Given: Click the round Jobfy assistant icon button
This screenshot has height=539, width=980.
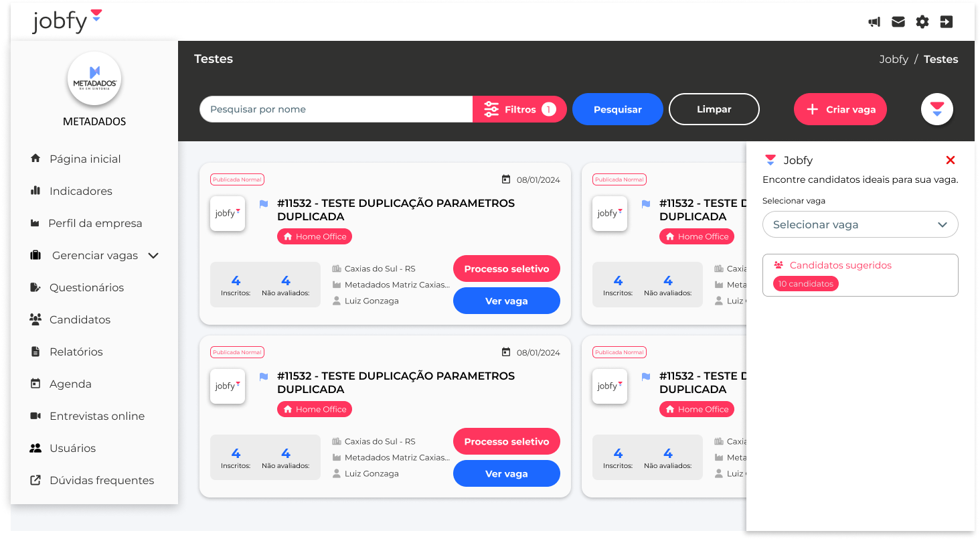Looking at the screenshot, I should 936,109.
